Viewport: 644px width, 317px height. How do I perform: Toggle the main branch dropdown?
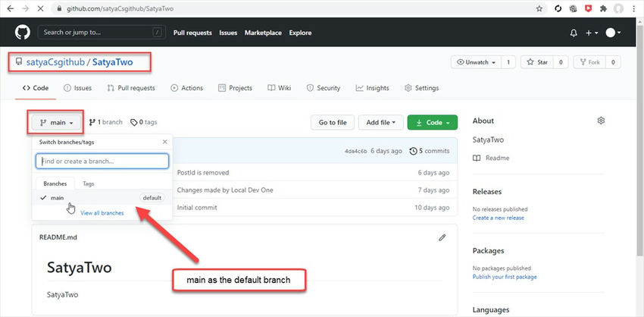point(56,123)
